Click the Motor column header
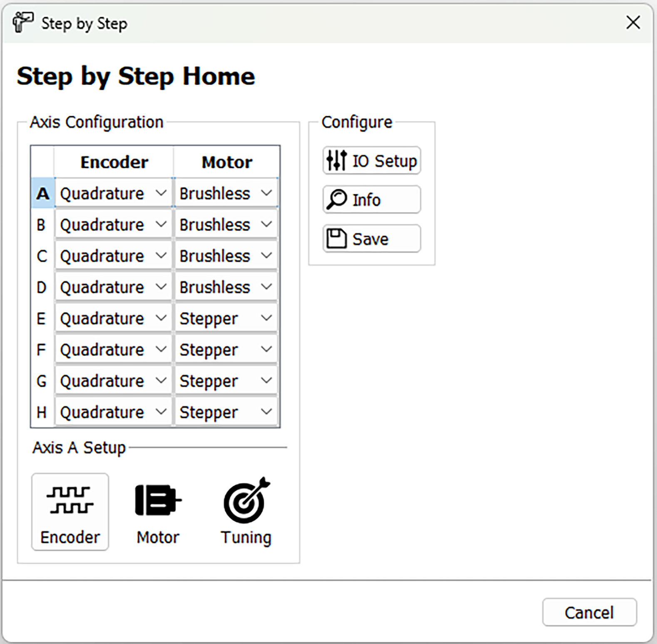This screenshot has height=644, width=657. coord(227,162)
